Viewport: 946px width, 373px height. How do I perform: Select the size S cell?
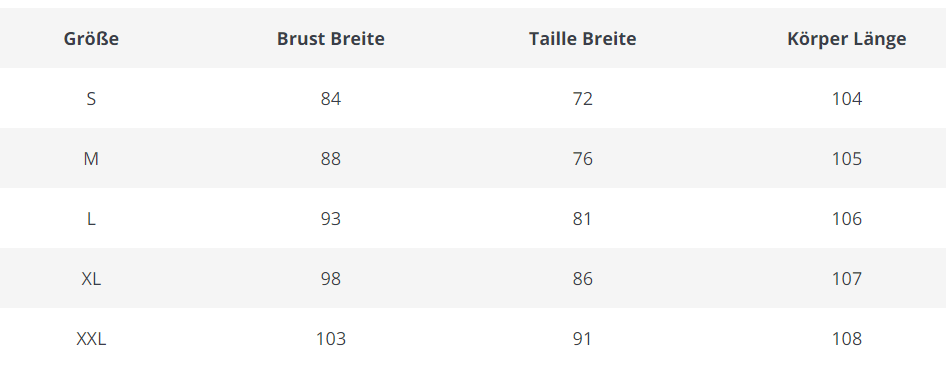(x=91, y=98)
